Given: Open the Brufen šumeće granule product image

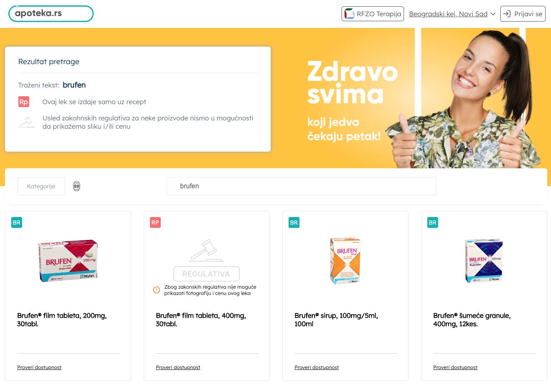Looking at the screenshot, I should [484, 261].
